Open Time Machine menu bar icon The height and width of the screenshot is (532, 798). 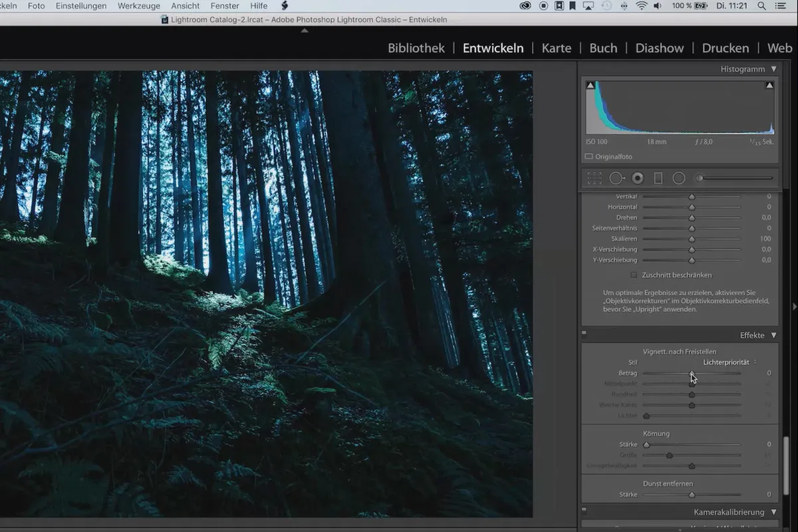pos(606,6)
